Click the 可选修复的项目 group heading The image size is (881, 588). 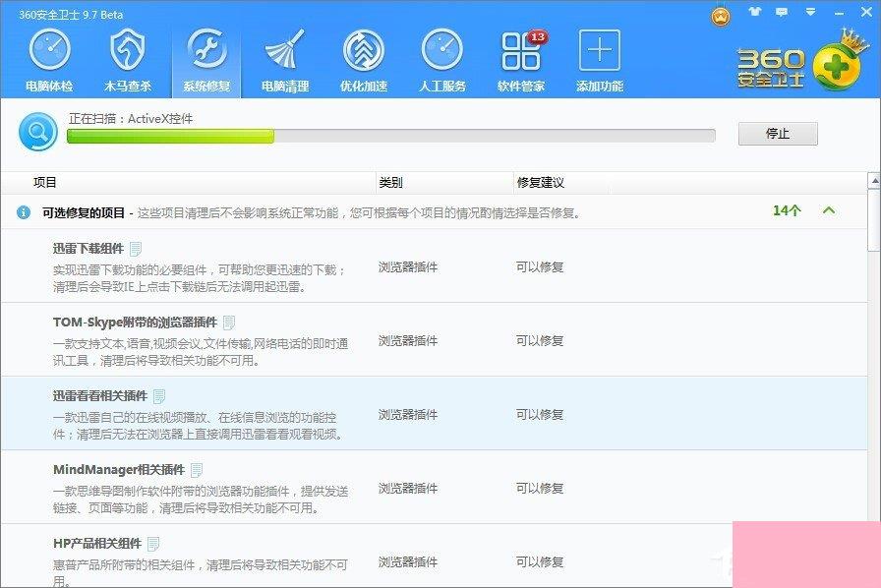(84, 212)
